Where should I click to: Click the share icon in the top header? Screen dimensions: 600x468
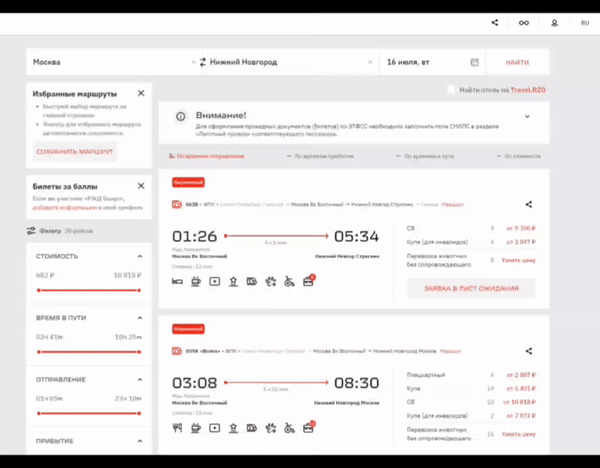(495, 23)
